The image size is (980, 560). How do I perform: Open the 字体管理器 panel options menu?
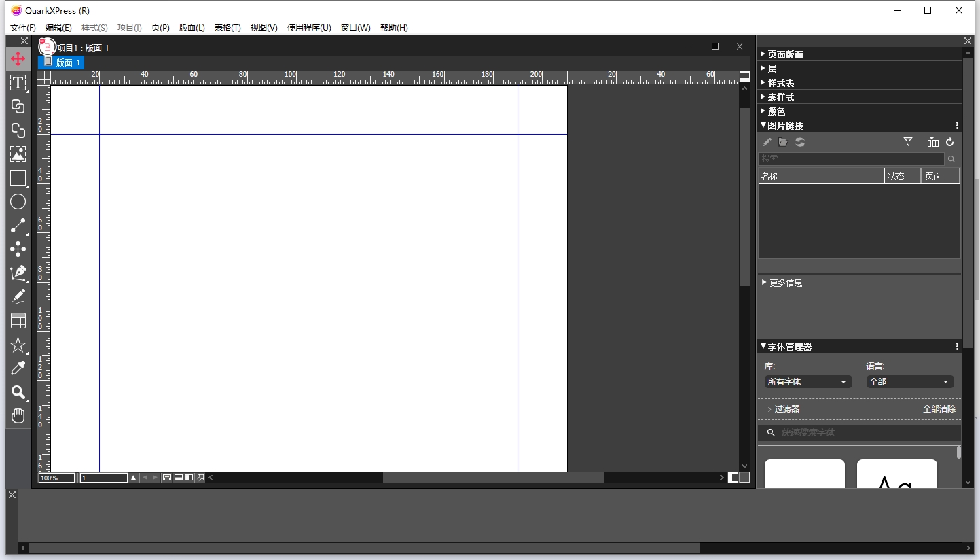[957, 347]
